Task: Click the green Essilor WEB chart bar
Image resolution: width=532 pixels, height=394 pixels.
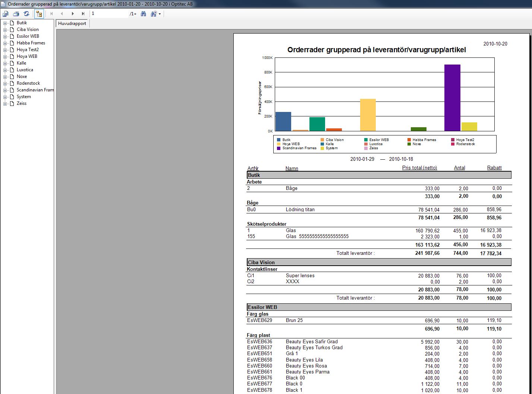Action: (317, 124)
